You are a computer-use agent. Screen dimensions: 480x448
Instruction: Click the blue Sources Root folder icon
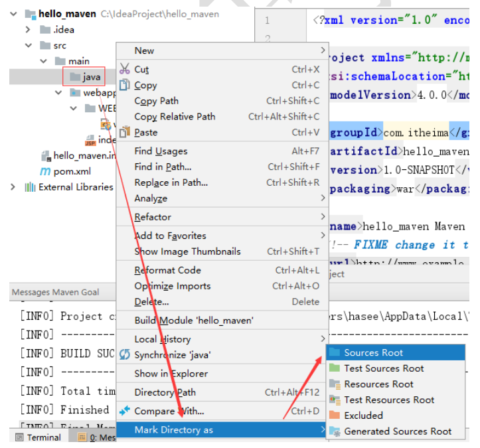pyautogui.click(x=335, y=352)
